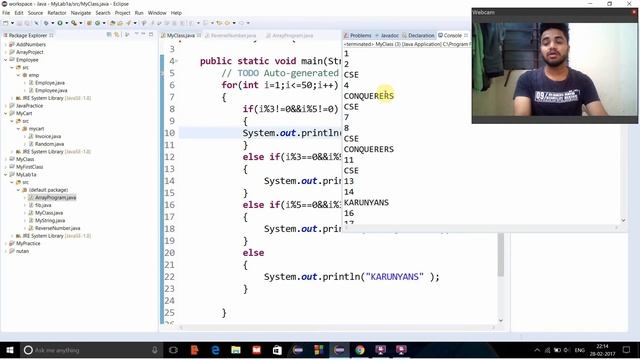Open the Project menu
640x360 pixels.
point(122,13)
